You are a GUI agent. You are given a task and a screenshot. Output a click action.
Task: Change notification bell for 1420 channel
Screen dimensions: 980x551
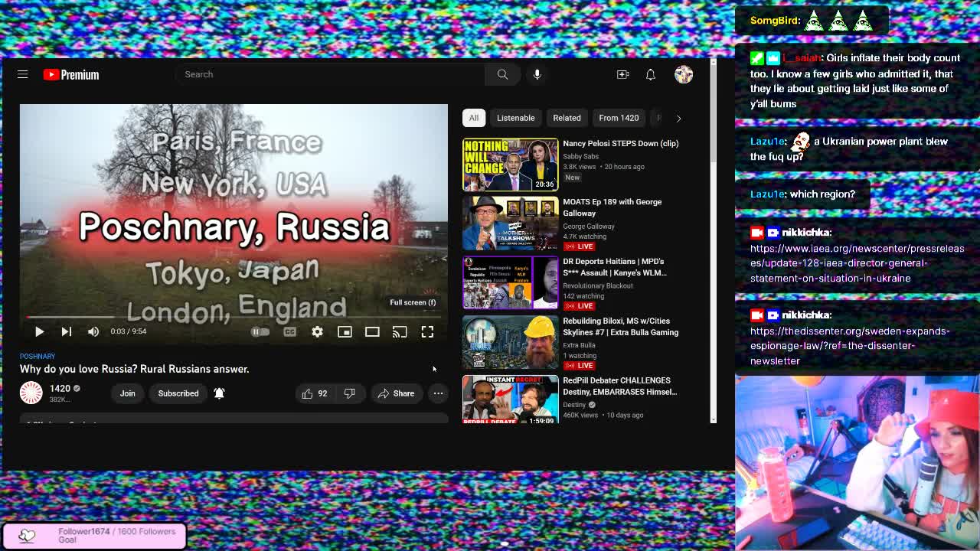tap(219, 393)
